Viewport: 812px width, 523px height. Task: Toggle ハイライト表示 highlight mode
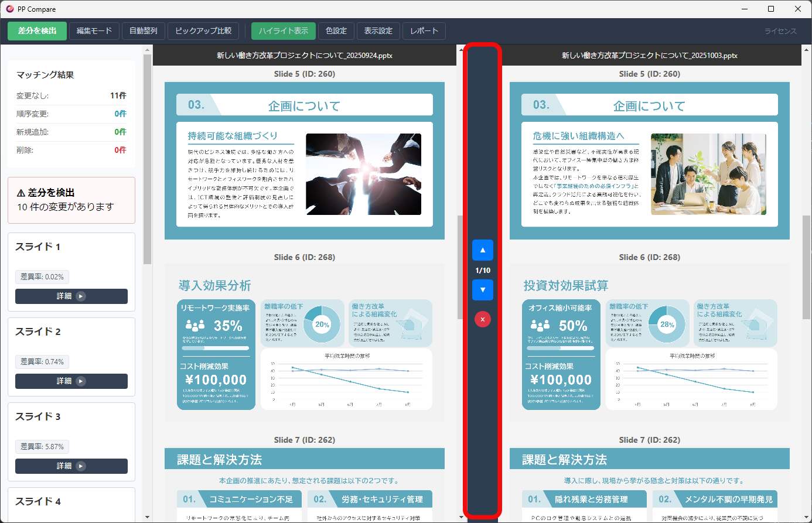[284, 31]
